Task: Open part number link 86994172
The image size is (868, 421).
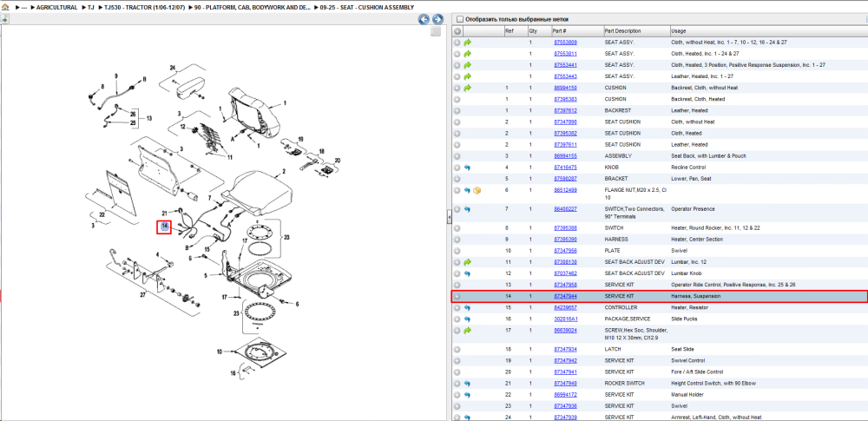Action: (x=565, y=395)
